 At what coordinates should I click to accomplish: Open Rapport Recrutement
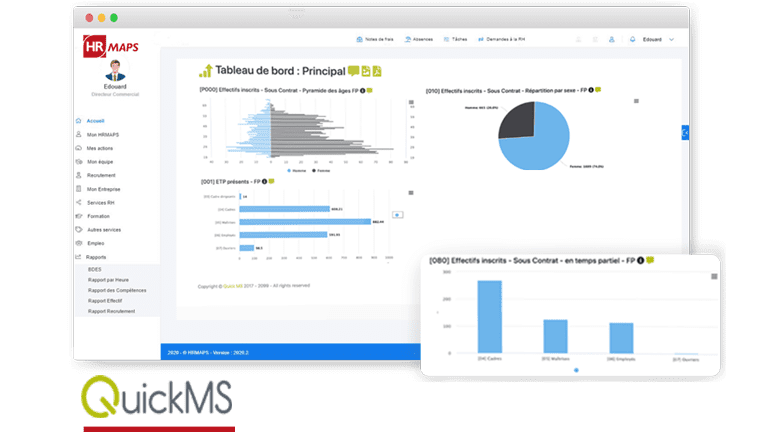point(112,311)
